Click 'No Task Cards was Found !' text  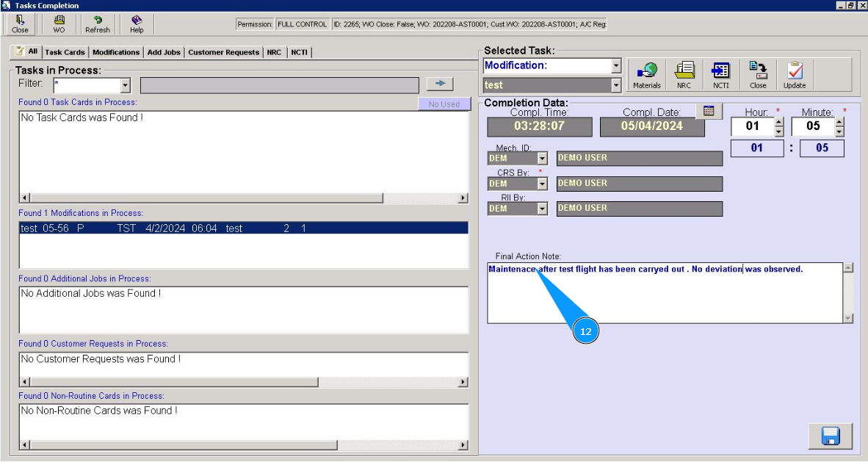(x=82, y=118)
